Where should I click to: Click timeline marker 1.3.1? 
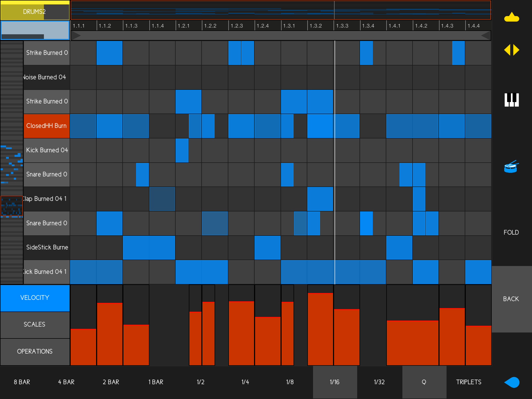click(x=289, y=26)
